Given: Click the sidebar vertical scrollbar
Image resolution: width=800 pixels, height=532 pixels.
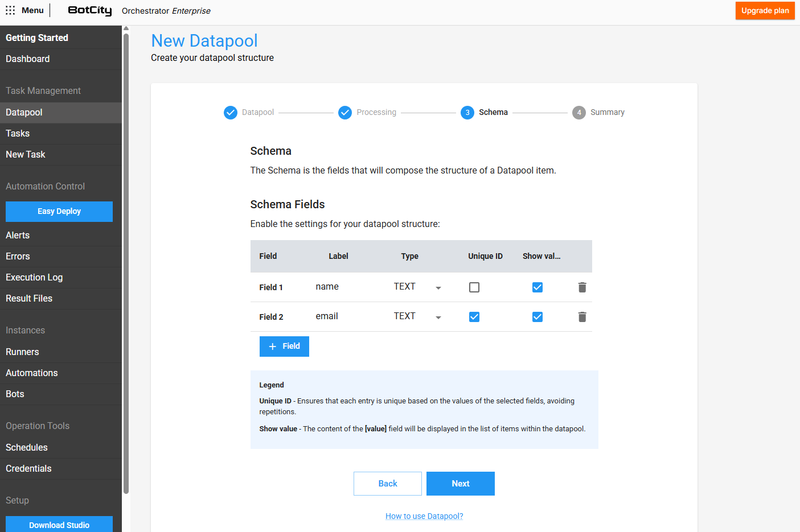Looking at the screenshot, I should (126, 262).
